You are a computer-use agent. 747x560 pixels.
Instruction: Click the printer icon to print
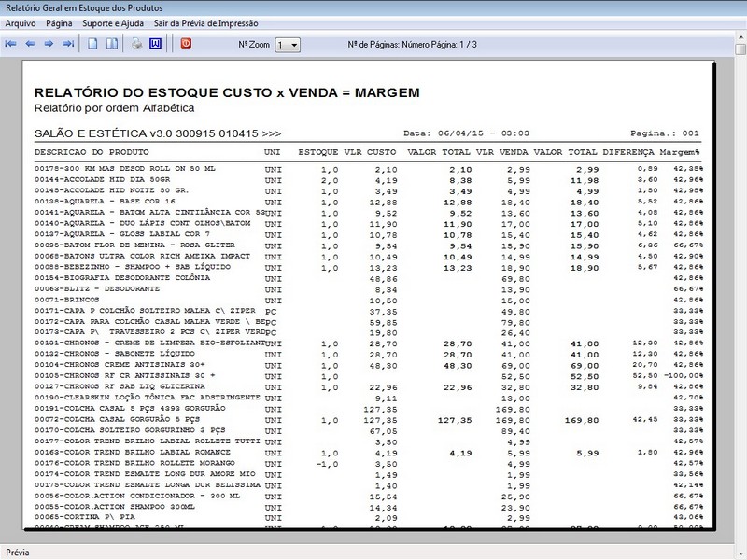136,44
